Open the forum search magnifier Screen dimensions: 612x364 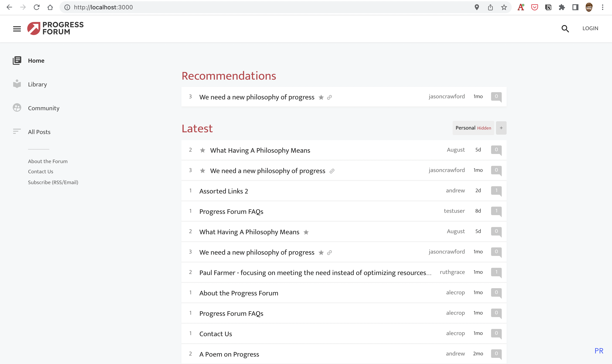point(565,29)
